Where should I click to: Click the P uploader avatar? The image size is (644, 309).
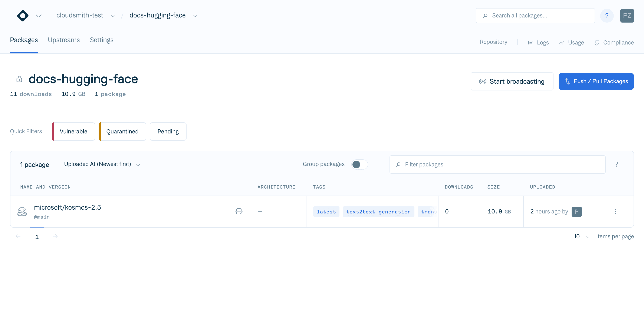click(x=576, y=212)
